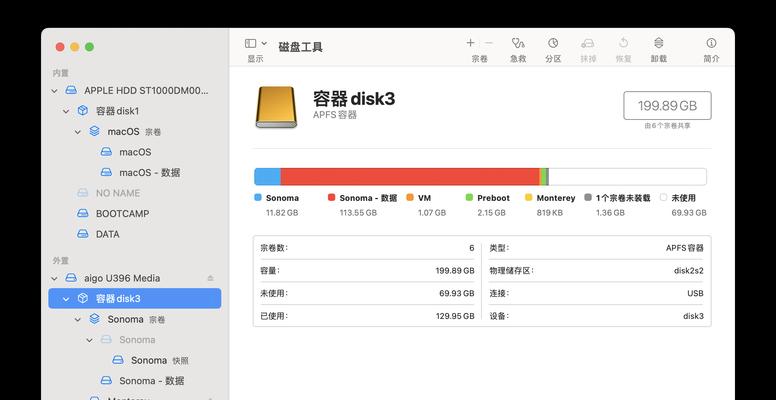Eject the aigo U396 Media disk
This screenshot has height=400, width=776.
click(210, 278)
